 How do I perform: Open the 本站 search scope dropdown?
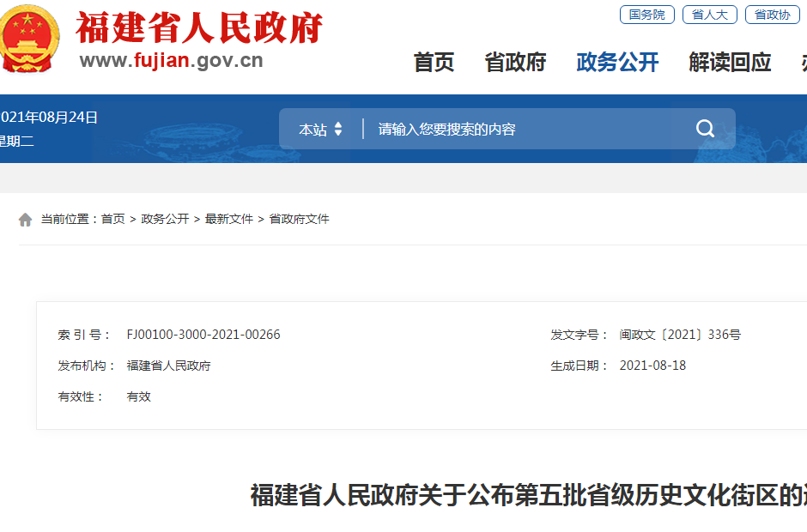pos(320,130)
